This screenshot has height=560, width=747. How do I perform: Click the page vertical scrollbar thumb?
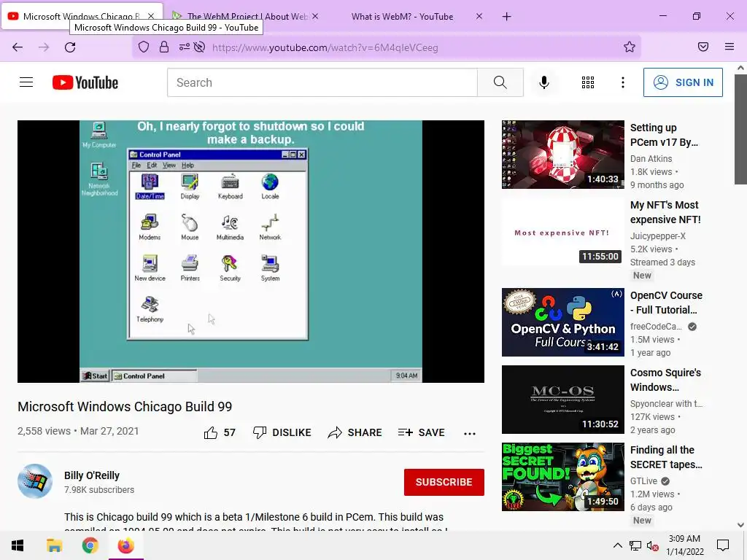click(740, 128)
